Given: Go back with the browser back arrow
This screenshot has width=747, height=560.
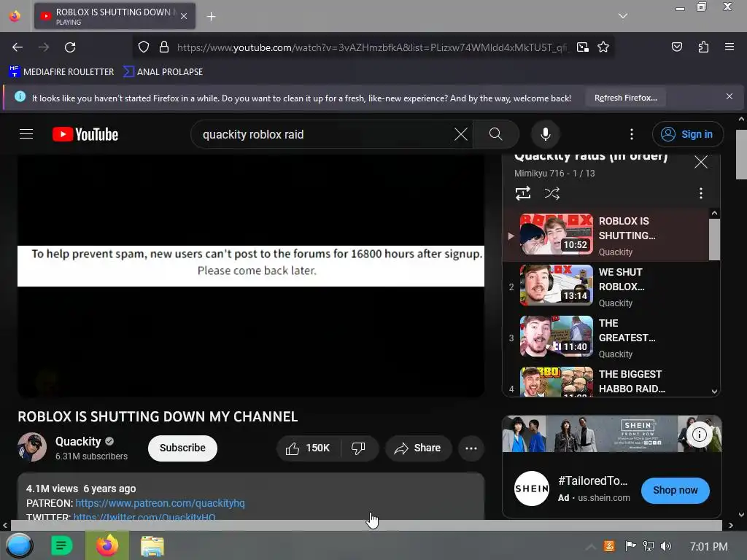Looking at the screenshot, I should [18, 47].
